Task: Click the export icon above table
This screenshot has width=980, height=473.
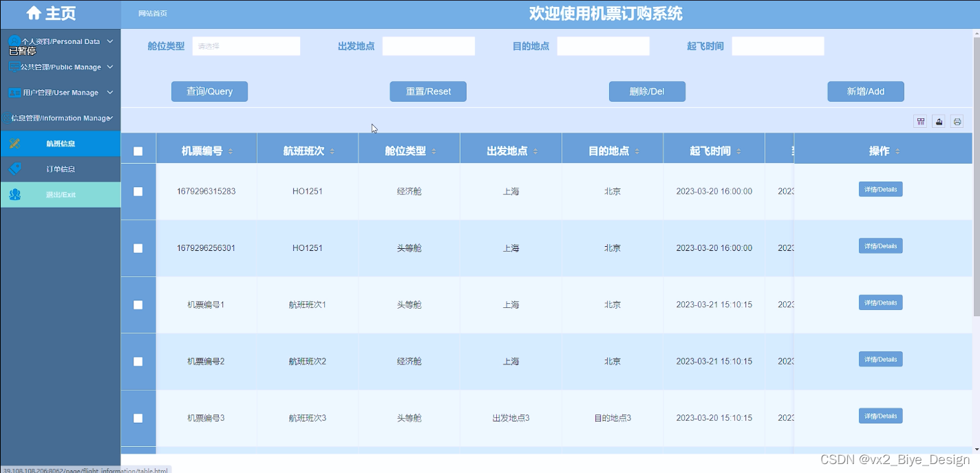Action: [939, 122]
